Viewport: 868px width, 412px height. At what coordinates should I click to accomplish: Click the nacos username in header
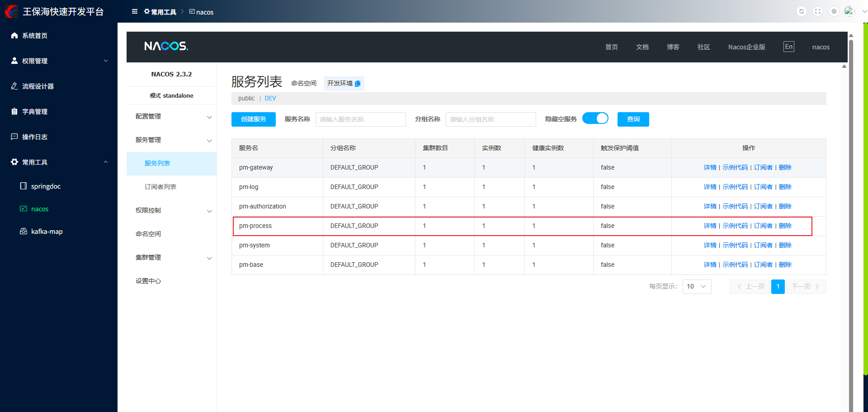tap(821, 47)
